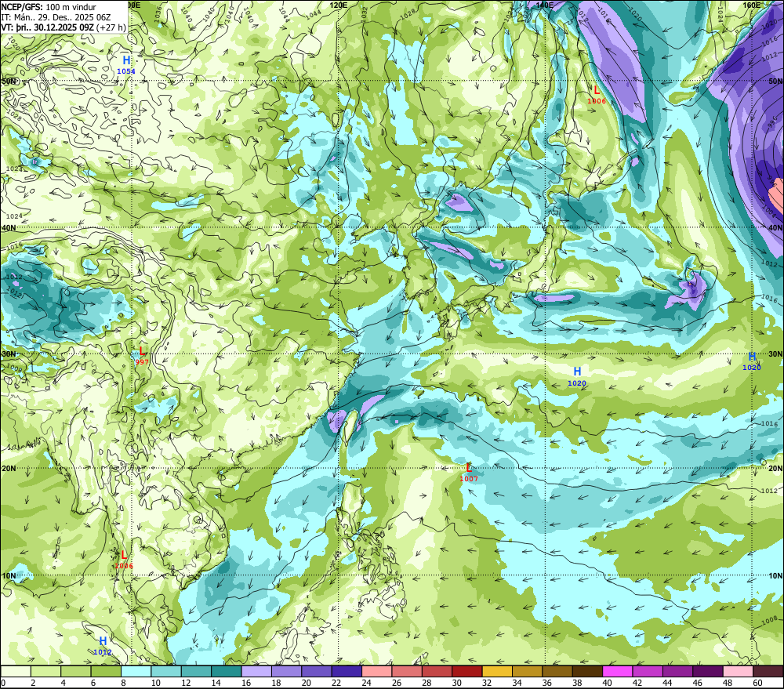Click the 'NCEP/GFS: 100 m vindur' title text

point(49,7)
